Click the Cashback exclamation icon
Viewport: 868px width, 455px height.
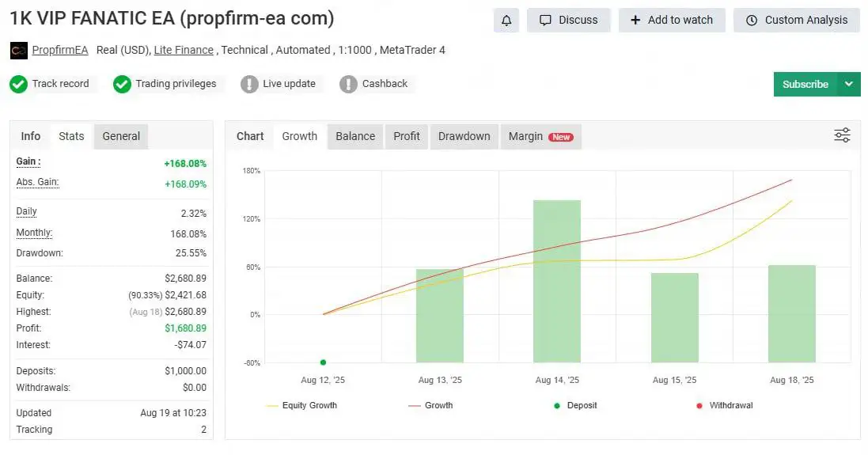click(348, 84)
